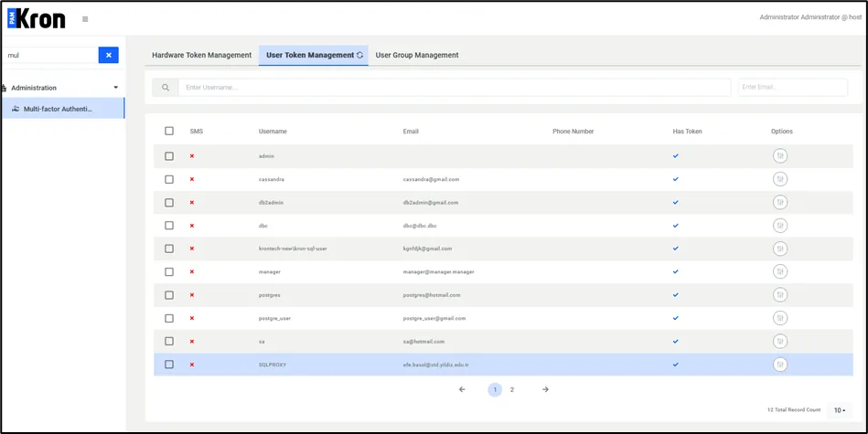Click the SMS column header
Screen dimensions: 868x434
pyautogui.click(x=197, y=132)
